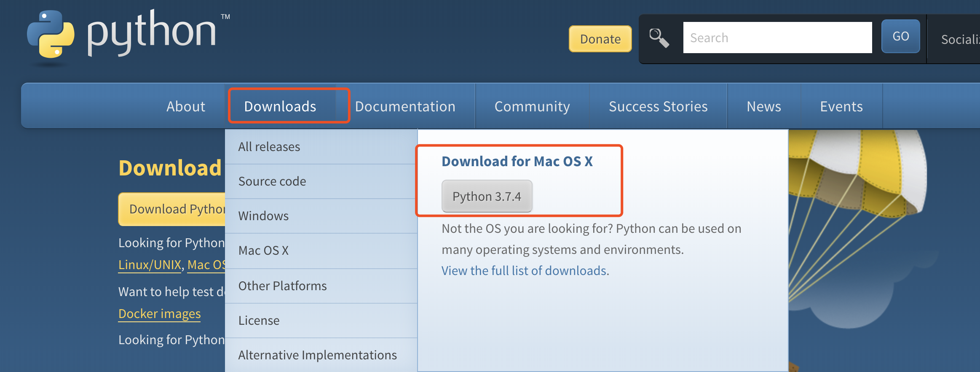Select Alternative Implementations in Downloads dropdown
Screen dimensions: 980x372
point(321,355)
